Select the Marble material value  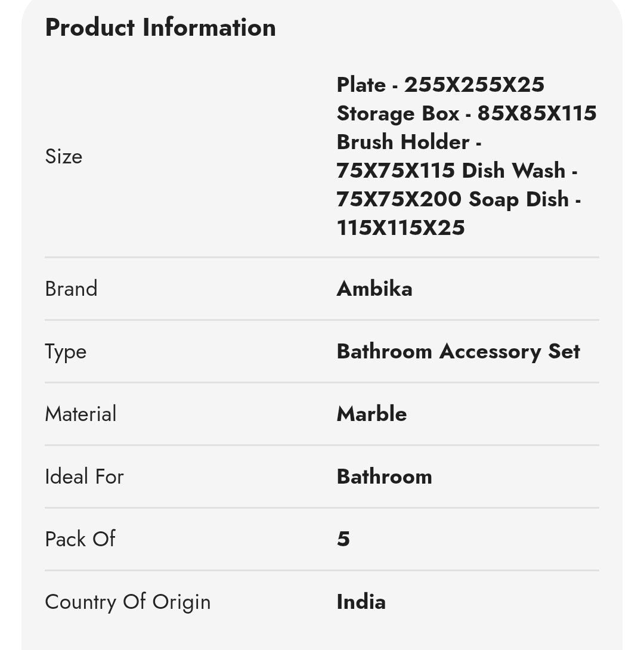point(371,414)
